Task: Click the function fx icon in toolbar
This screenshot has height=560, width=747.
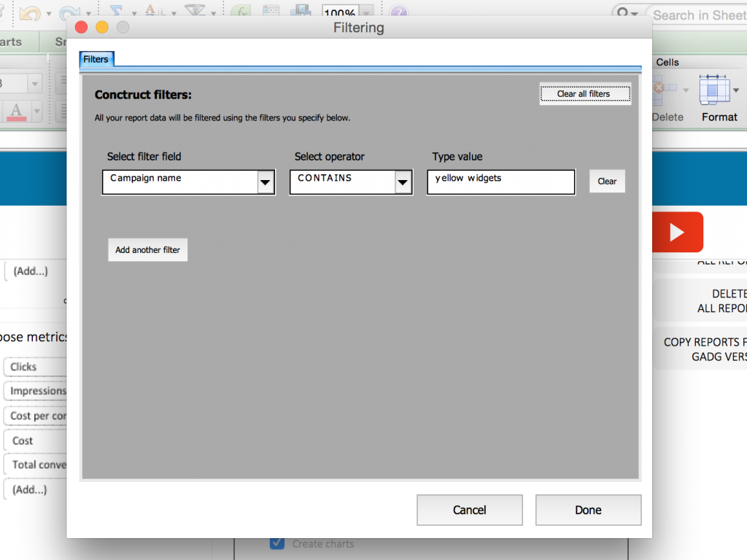Action: 241,10
